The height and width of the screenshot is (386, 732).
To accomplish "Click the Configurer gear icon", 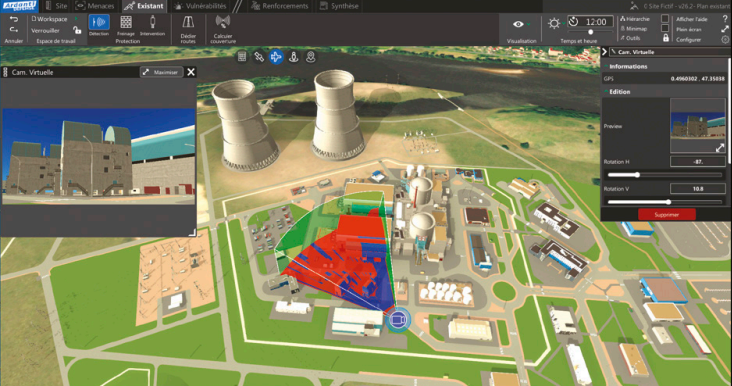I will [x=725, y=40].
